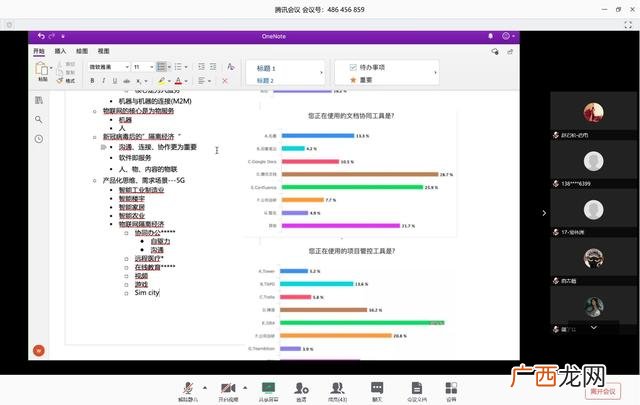Click the paragraph alignment icon
This screenshot has height=405, width=640.
tap(202, 81)
